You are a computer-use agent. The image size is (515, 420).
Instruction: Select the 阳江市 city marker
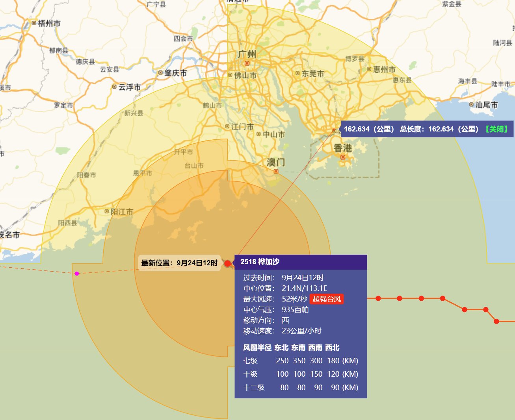pos(106,212)
